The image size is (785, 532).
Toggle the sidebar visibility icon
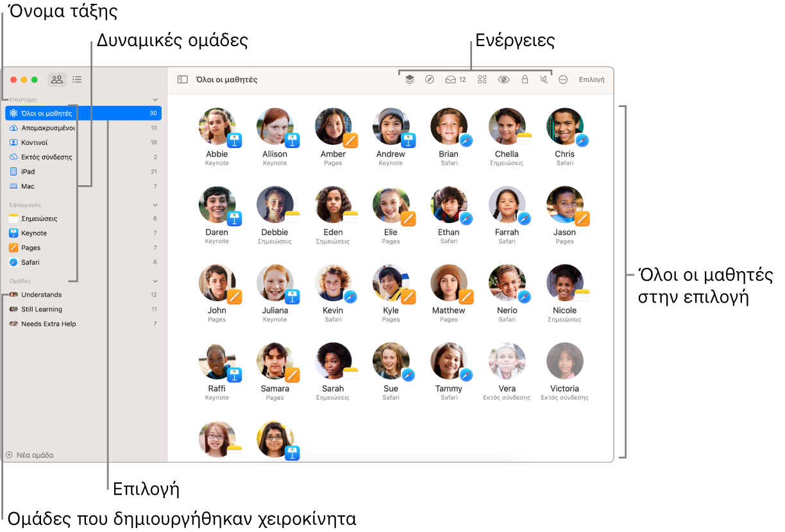pyautogui.click(x=183, y=79)
